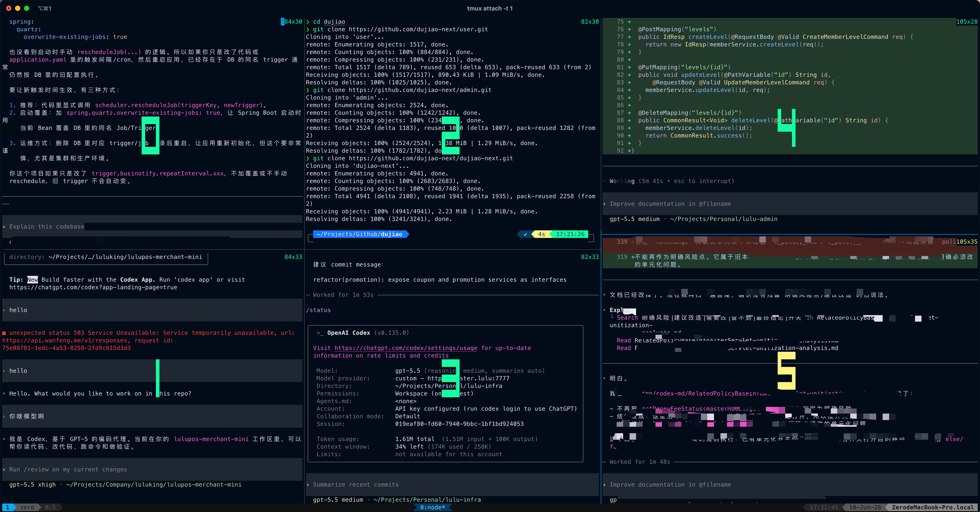Click the '82x30' pane size indicator
The image size is (980, 512).
(590, 22)
